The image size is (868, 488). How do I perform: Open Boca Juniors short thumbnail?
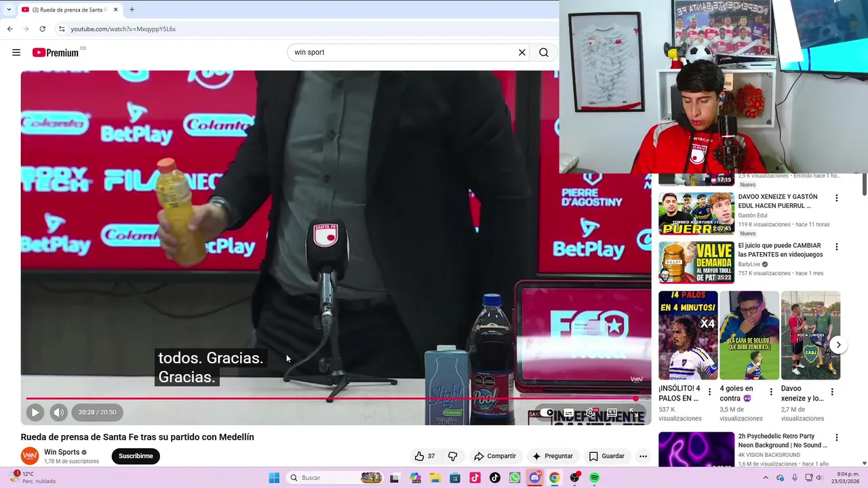pyautogui.click(x=810, y=335)
